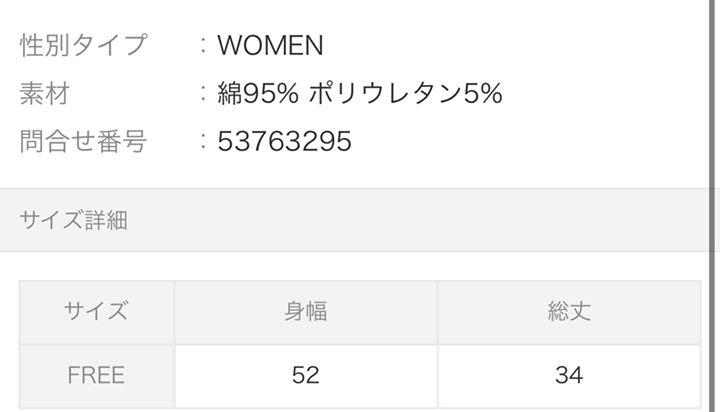Click the 総丈 column header
Image resolution: width=720 pixels, height=412 pixels.
pyautogui.click(x=569, y=312)
